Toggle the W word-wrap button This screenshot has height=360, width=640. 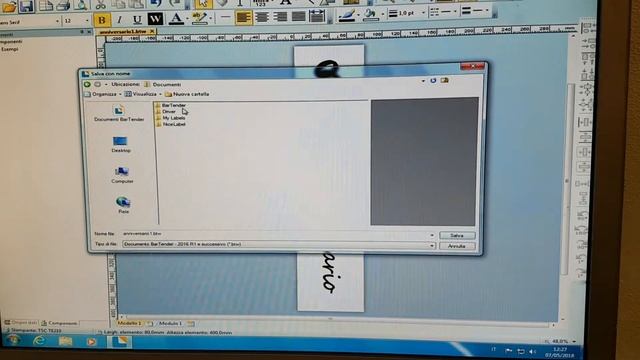[155, 19]
